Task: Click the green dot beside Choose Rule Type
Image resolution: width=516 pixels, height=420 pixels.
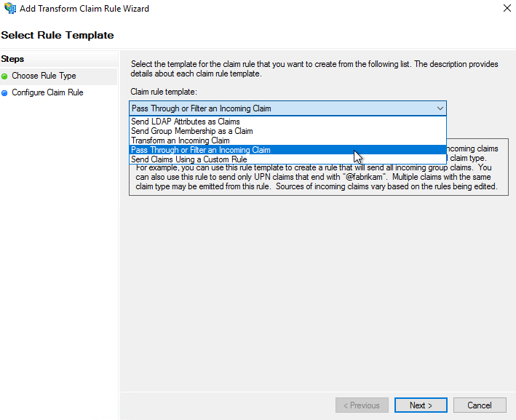Action: tap(4, 76)
